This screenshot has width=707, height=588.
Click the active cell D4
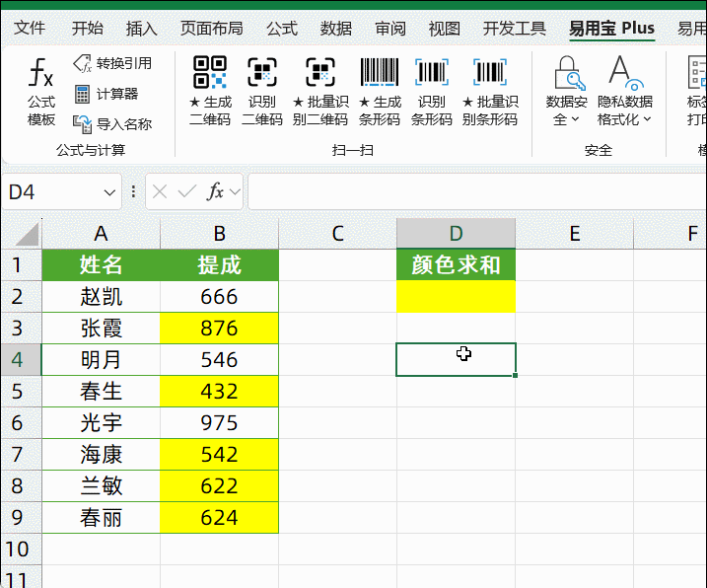click(456, 360)
